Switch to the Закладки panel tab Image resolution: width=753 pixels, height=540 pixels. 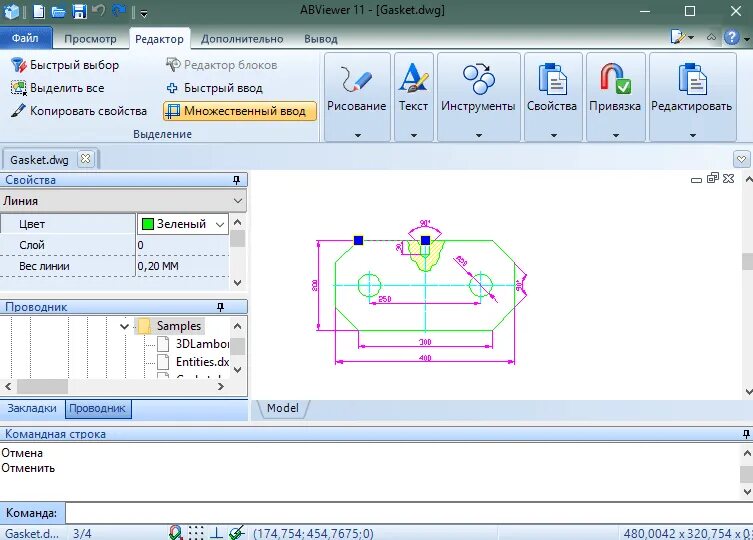pos(32,408)
